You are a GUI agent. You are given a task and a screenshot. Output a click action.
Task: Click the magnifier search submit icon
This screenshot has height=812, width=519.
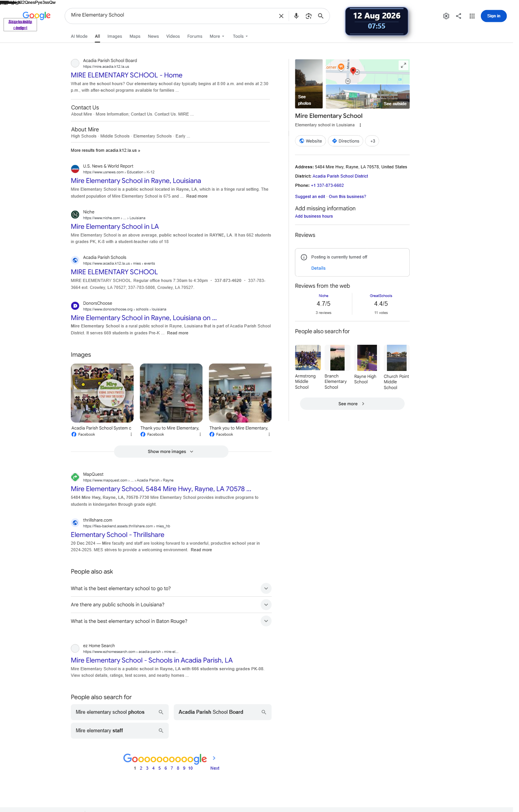point(321,16)
